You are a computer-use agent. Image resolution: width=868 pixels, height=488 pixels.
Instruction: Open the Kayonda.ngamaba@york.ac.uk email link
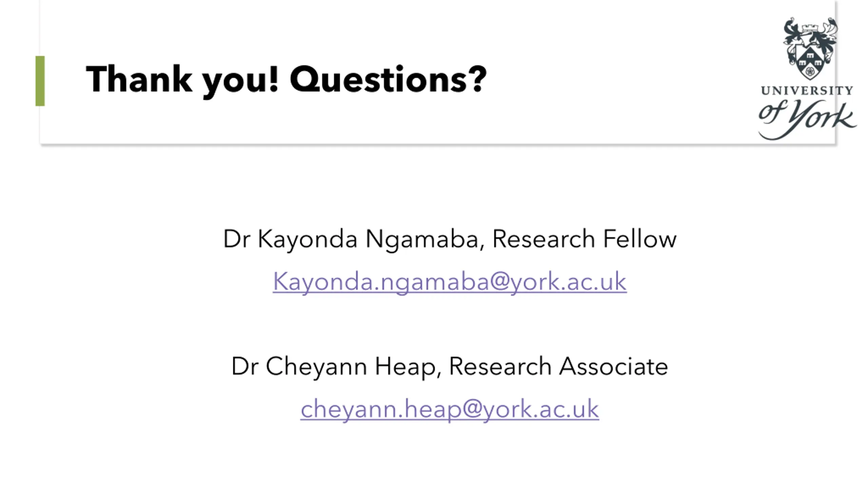(x=450, y=281)
